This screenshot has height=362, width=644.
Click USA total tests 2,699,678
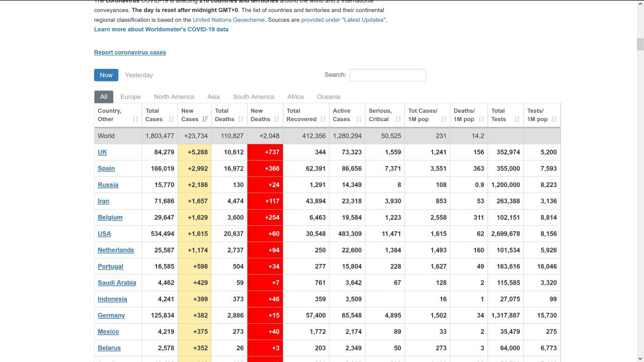point(506,234)
